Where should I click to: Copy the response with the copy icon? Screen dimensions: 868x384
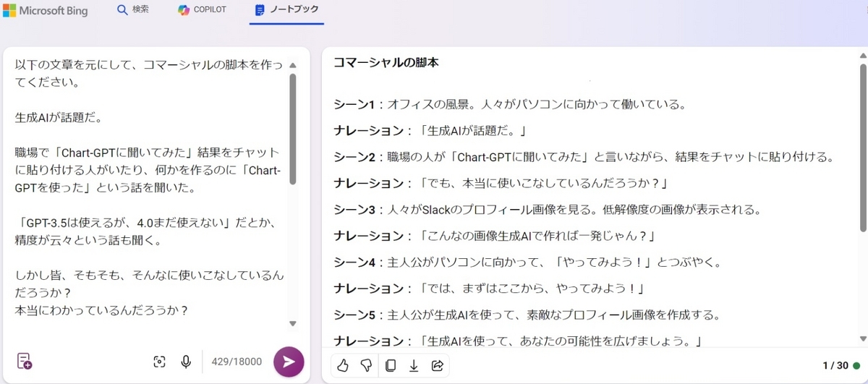[391, 366]
